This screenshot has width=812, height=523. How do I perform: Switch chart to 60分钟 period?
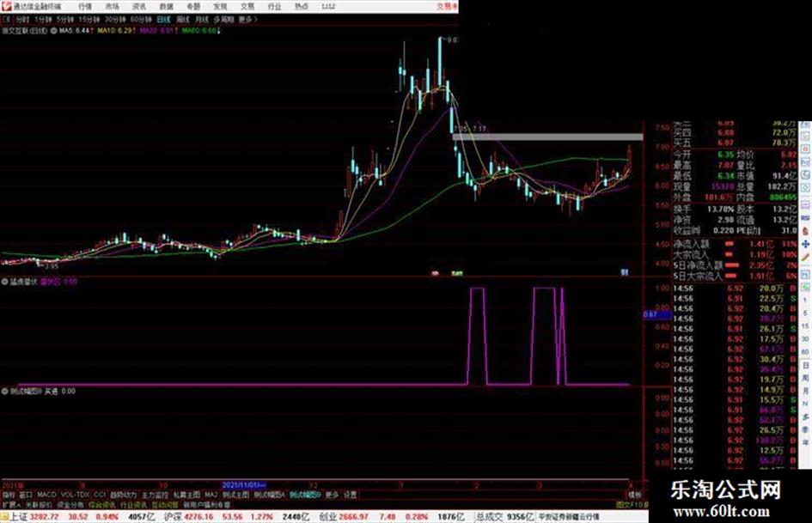(x=140, y=19)
